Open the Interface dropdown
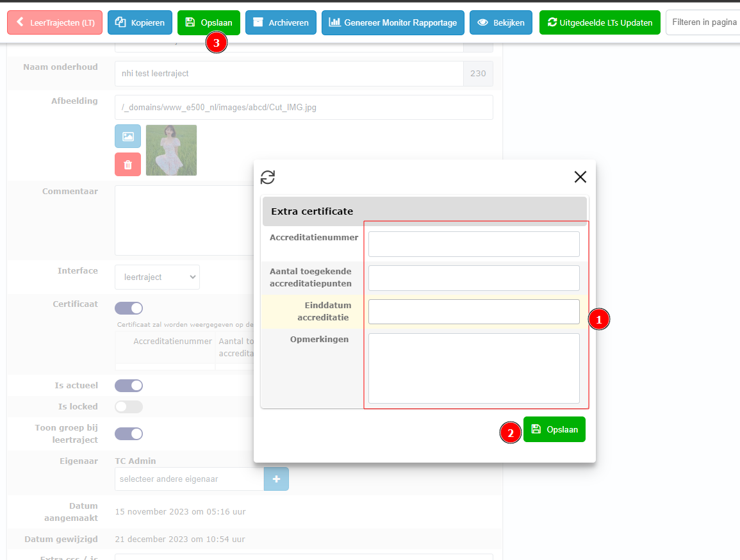Image resolution: width=740 pixels, height=560 pixels. pos(157,277)
